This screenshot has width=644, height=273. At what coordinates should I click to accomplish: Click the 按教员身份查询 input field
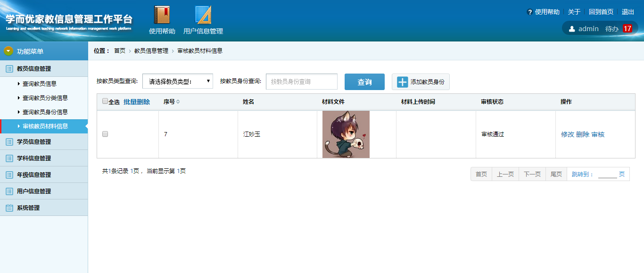pos(302,82)
